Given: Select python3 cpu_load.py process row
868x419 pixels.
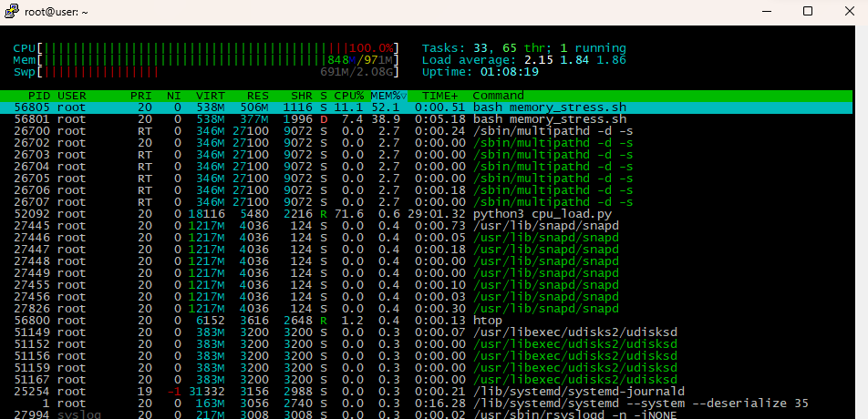Looking at the screenshot, I should 427,214.
